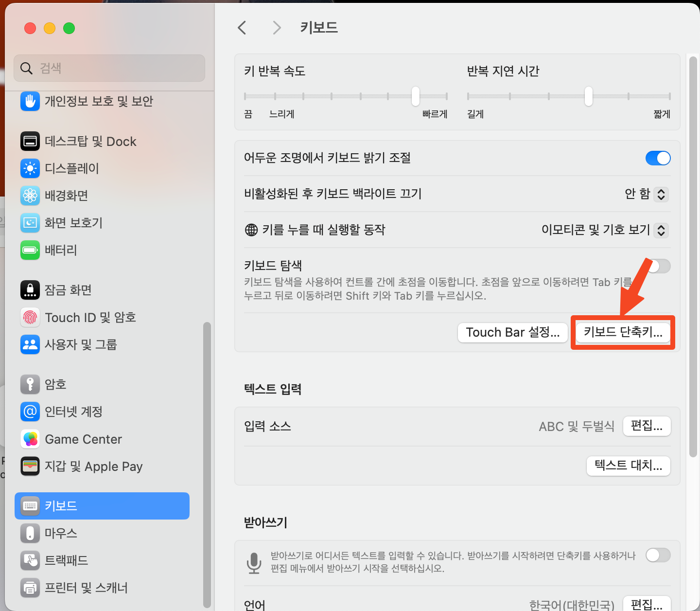Image resolution: width=700 pixels, height=611 pixels.
Task: Click the back navigation chevron
Action: (x=242, y=28)
